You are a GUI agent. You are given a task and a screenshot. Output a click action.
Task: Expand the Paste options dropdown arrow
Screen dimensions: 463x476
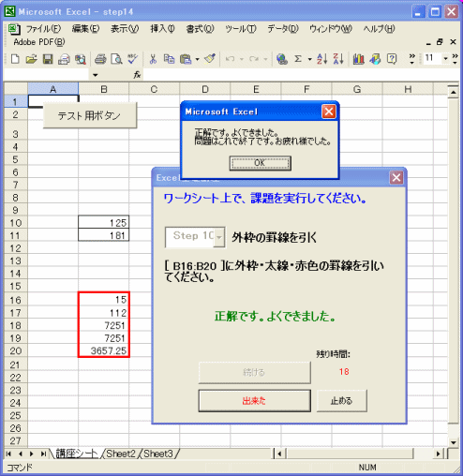tap(197, 59)
